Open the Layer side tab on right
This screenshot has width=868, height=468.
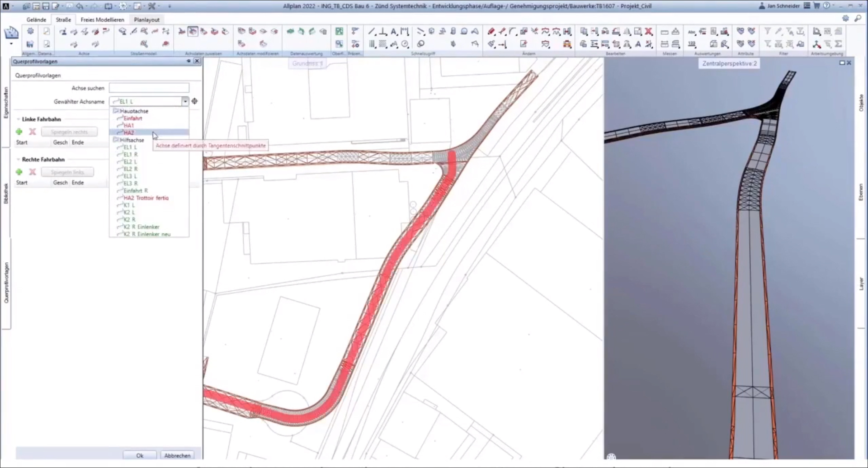pyautogui.click(x=861, y=284)
